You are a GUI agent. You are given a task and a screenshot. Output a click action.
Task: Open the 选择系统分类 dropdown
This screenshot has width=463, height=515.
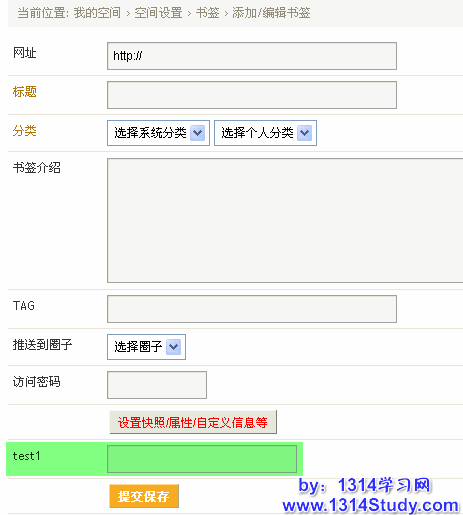pos(158,133)
